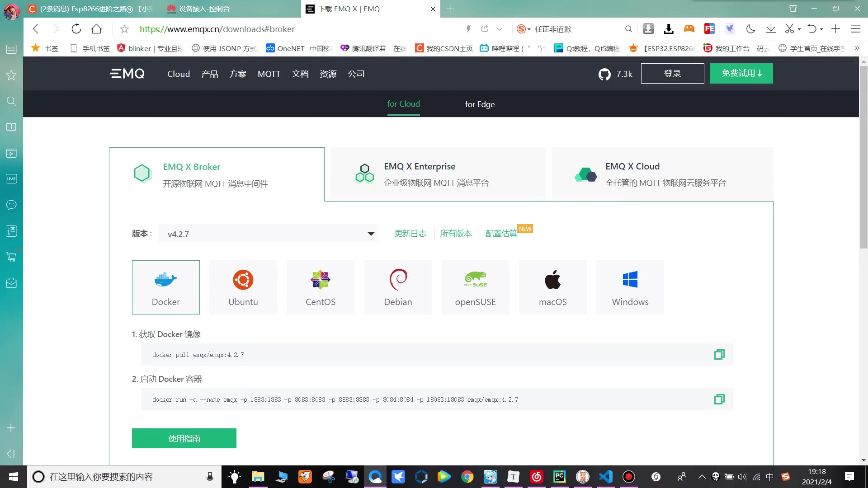Copy Docker pull command to clipboard
The height and width of the screenshot is (488, 868).
tap(720, 355)
